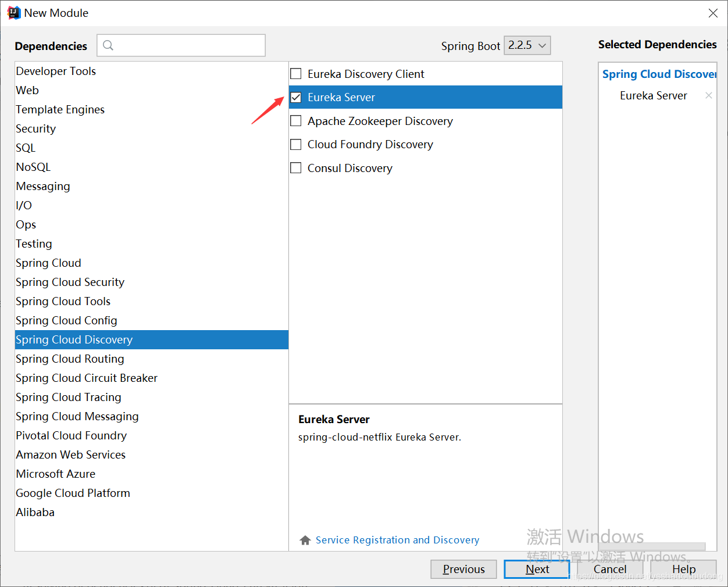The image size is (728, 587).
Task: Choose the Developer Tools category
Action: click(x=56, y=71)
